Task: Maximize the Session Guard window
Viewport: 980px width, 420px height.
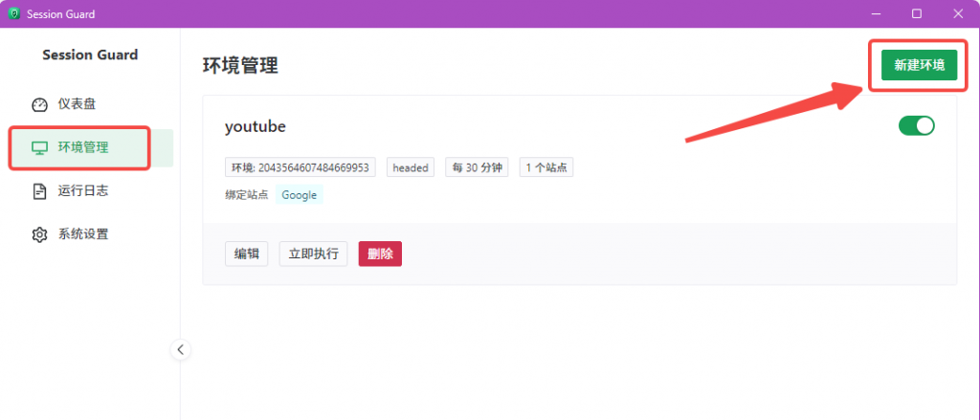Action: click(917, 13)
